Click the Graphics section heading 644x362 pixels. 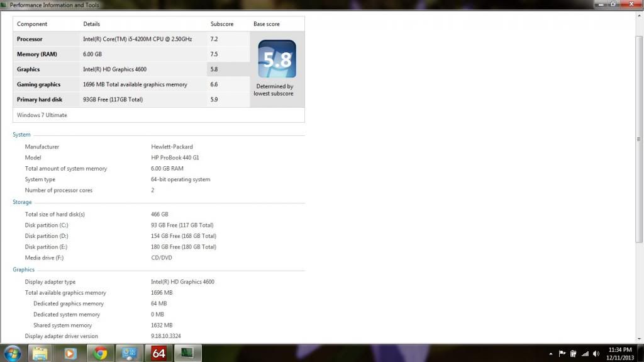click(x=23, y=269)
